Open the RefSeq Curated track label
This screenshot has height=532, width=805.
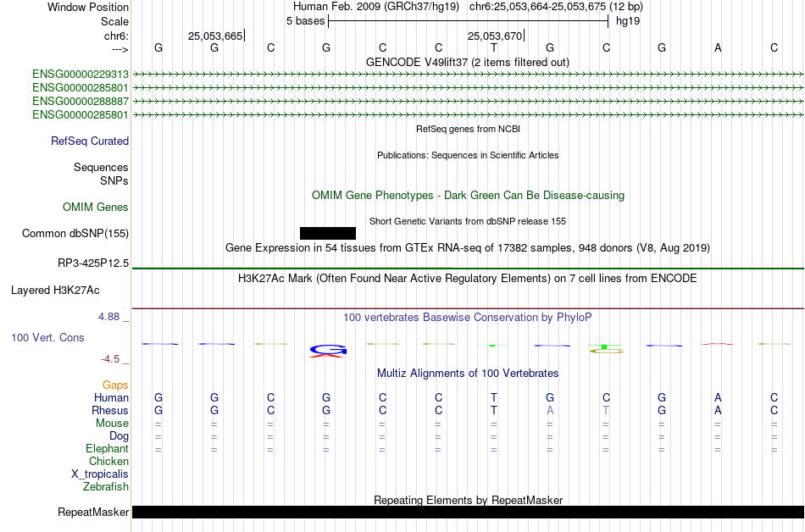coord(90,141)
